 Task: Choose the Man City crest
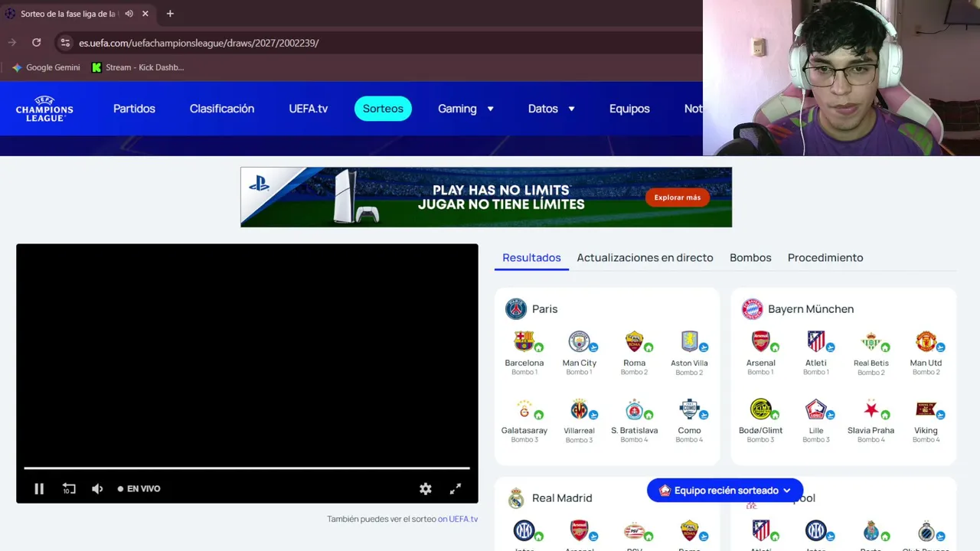[x=579, y=341]
